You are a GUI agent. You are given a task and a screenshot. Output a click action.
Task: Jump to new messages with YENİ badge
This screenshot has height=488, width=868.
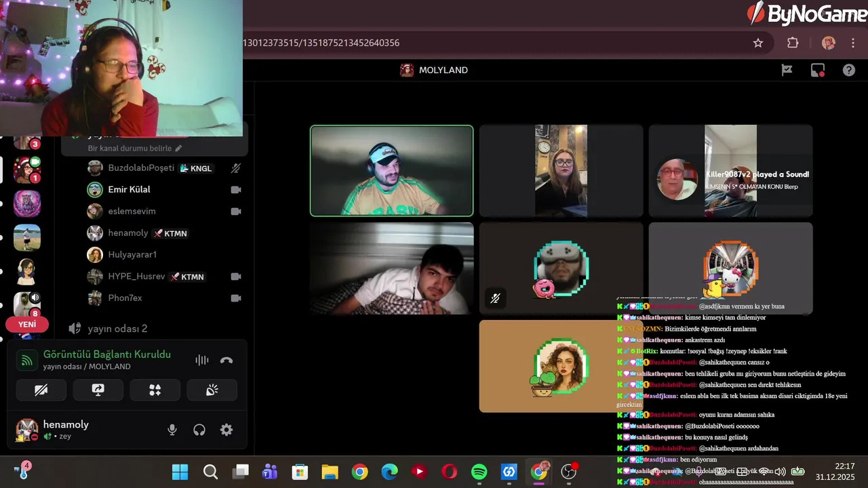27,325
